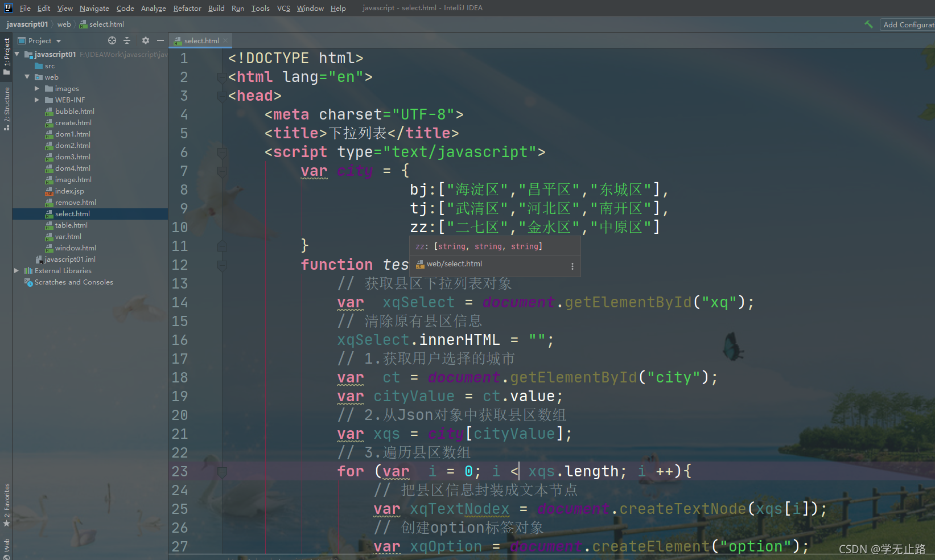The height and width of the screenshot is (560, 935).
Task: Fold the script block at line 6
Action: click(222, 152)
